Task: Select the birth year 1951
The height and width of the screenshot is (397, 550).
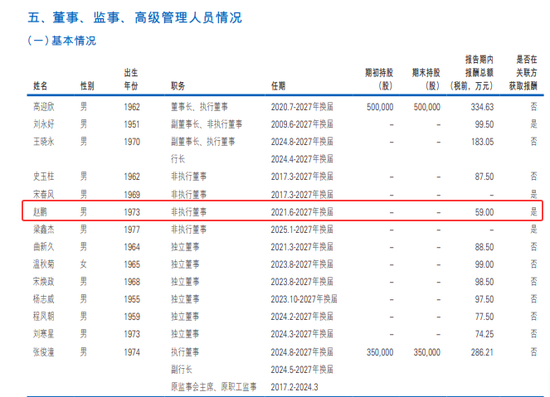Action: [x=132, y=125]
